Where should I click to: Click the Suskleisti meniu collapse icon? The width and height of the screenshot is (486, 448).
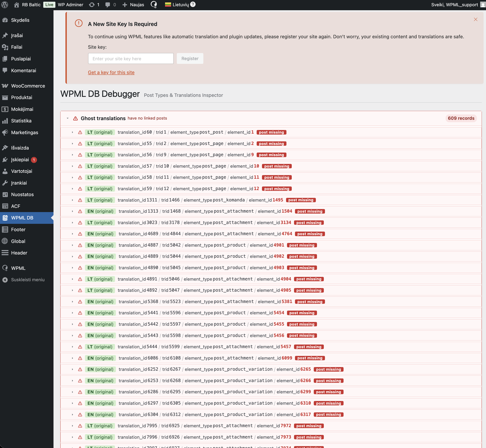click(x=5, y=280)
